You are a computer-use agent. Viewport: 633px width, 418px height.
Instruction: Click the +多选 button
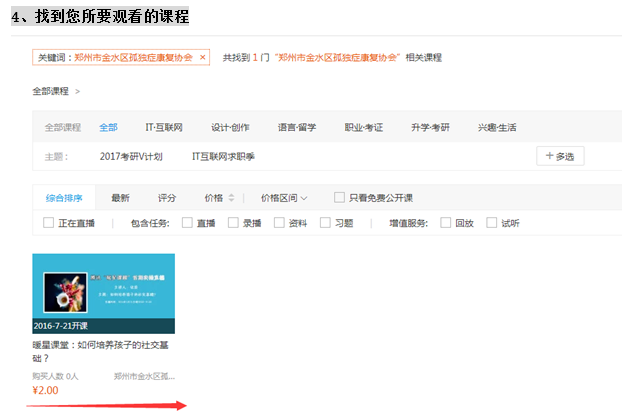click(560, 156)
